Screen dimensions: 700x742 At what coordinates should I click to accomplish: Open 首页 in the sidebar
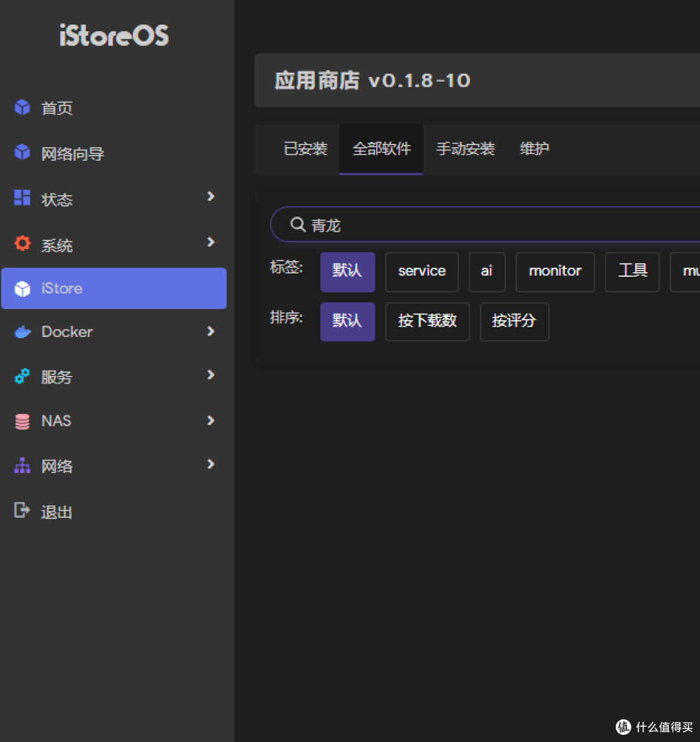point(114,108)
